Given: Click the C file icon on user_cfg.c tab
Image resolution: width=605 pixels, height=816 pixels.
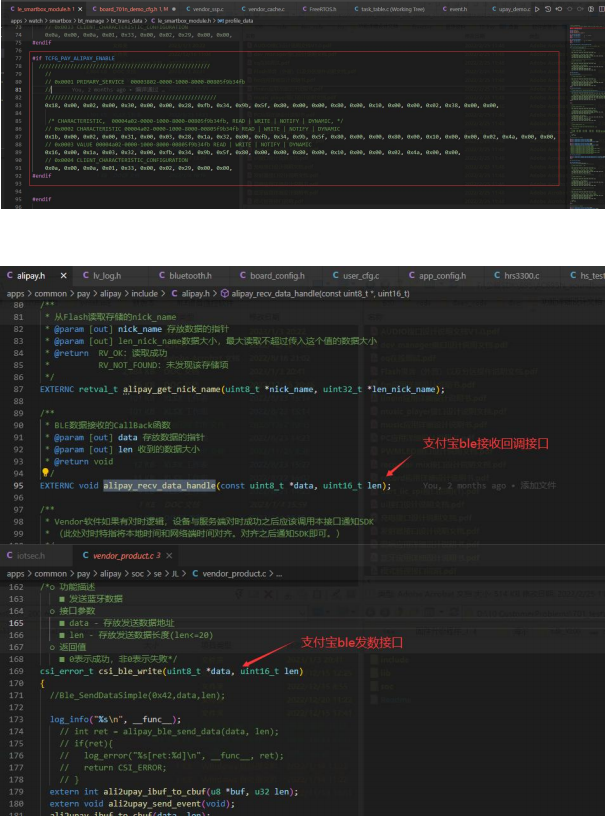Looking at the screenshot, I should coord(336,276).
